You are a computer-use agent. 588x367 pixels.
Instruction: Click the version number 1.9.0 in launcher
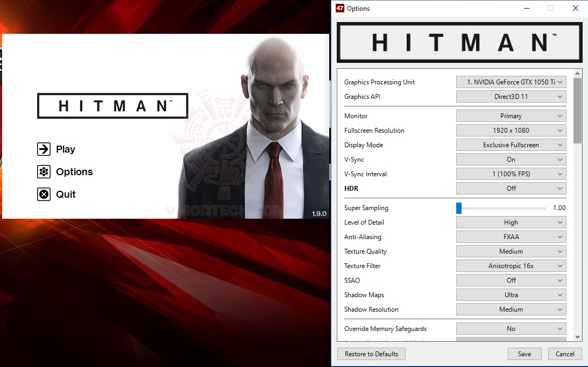319,213
